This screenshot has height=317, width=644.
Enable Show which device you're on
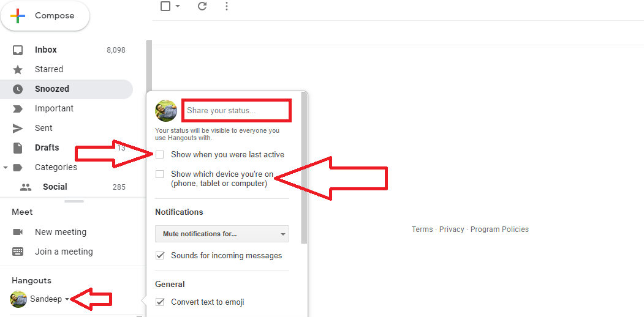(x=159, y=174)
